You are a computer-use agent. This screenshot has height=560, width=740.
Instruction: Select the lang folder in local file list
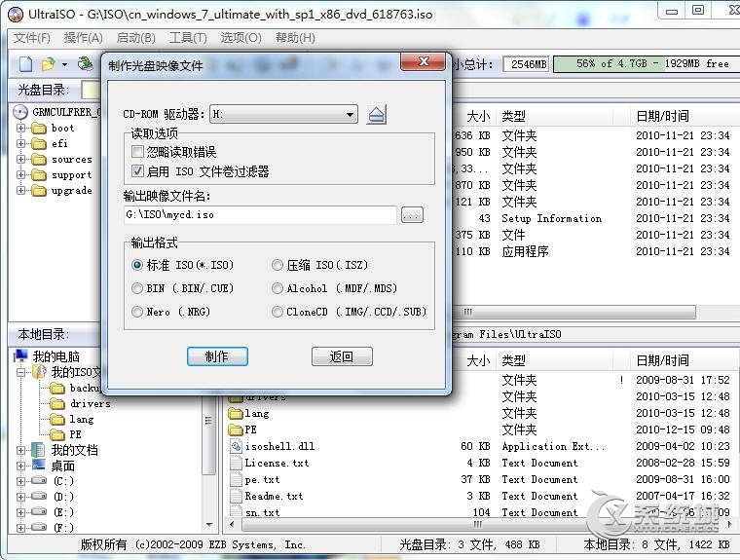point(236,414)
